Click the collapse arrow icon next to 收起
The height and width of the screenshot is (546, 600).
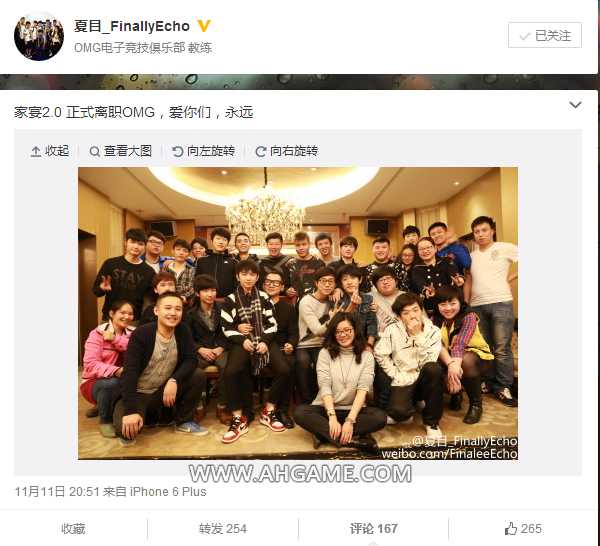coord(36,152)
